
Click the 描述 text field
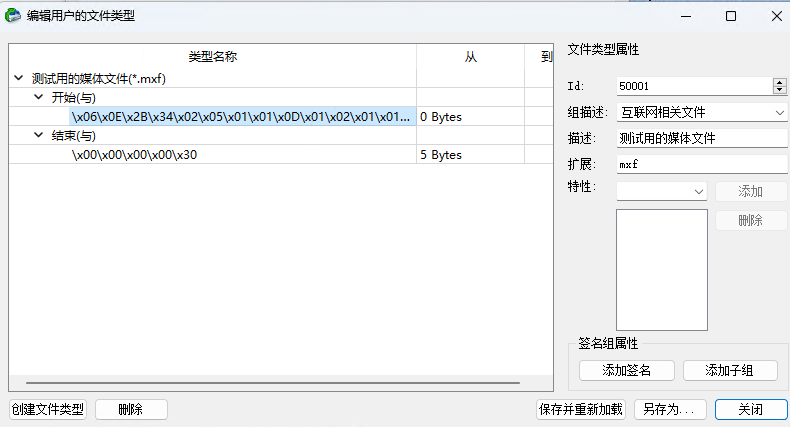click(702, 139)
